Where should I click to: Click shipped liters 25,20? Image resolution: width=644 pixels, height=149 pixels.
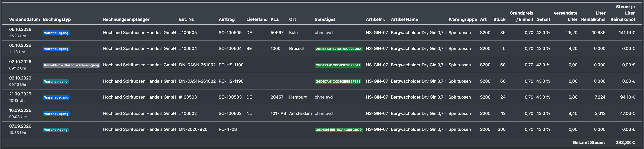tap(572, 33)
